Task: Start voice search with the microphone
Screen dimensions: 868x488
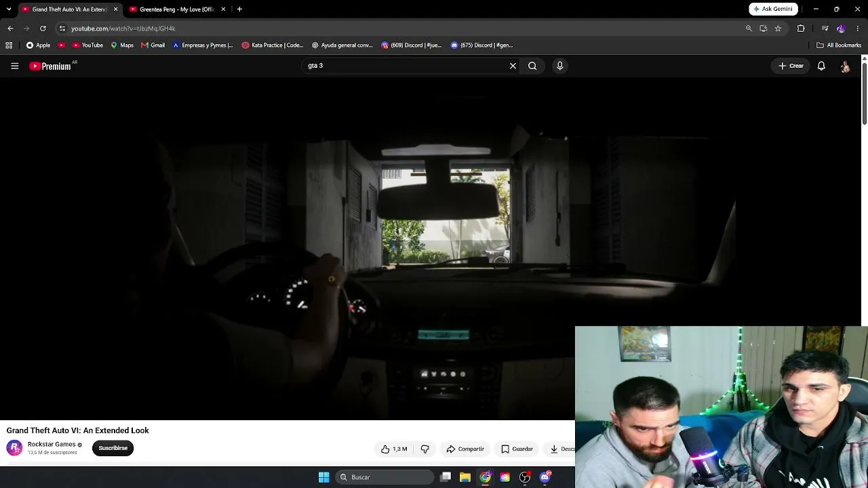Action: click(x=559, y=66)
